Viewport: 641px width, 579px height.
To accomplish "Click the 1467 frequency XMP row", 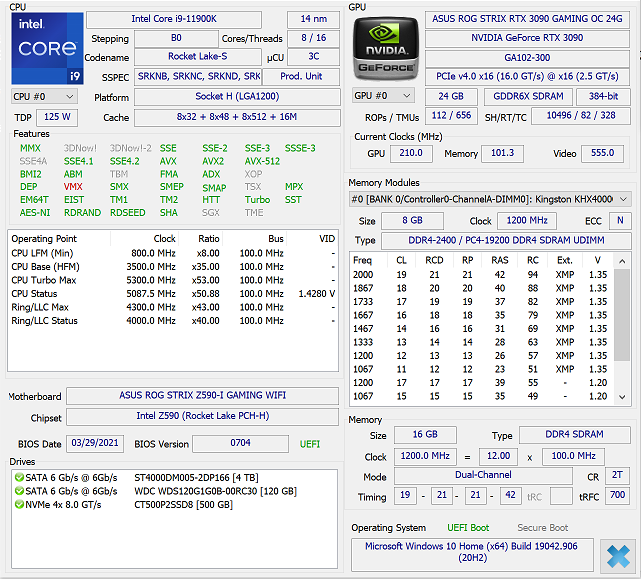I will (481, 329).
